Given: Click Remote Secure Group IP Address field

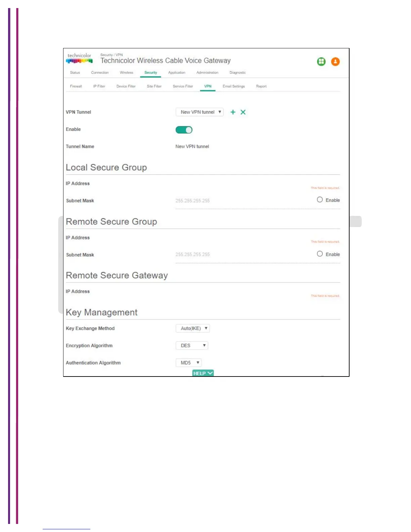Looking at the screenshot, I should [258, 238].
